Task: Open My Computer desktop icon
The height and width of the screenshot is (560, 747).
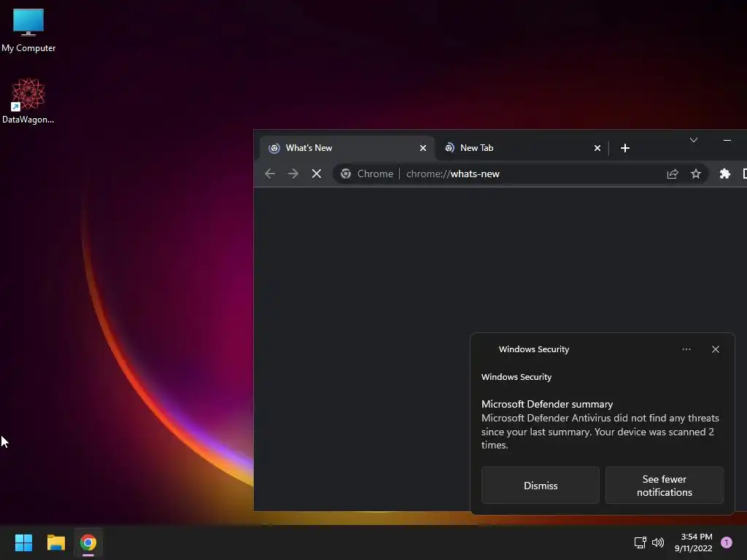Action: pyautogui.click(x=28, y=30)
